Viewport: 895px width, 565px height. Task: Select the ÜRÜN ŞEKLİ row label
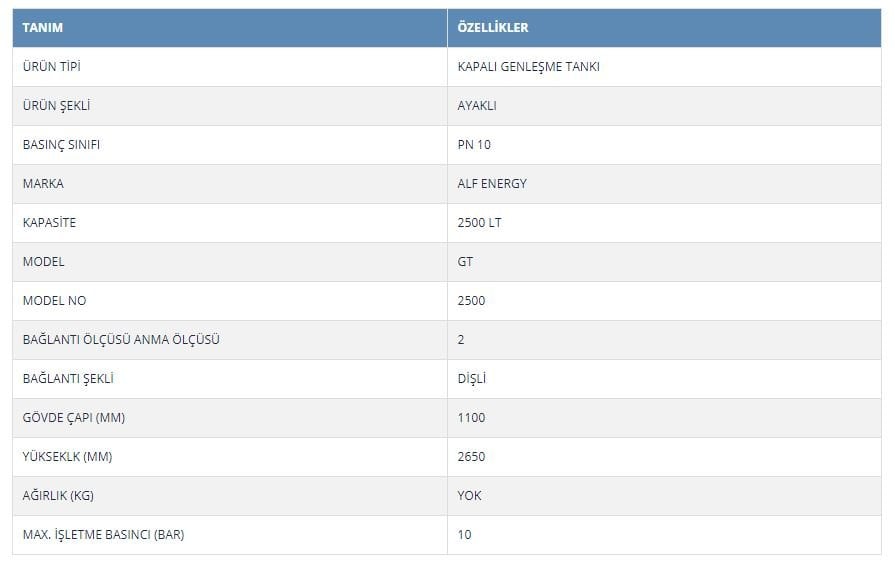(x=57, y=106)
